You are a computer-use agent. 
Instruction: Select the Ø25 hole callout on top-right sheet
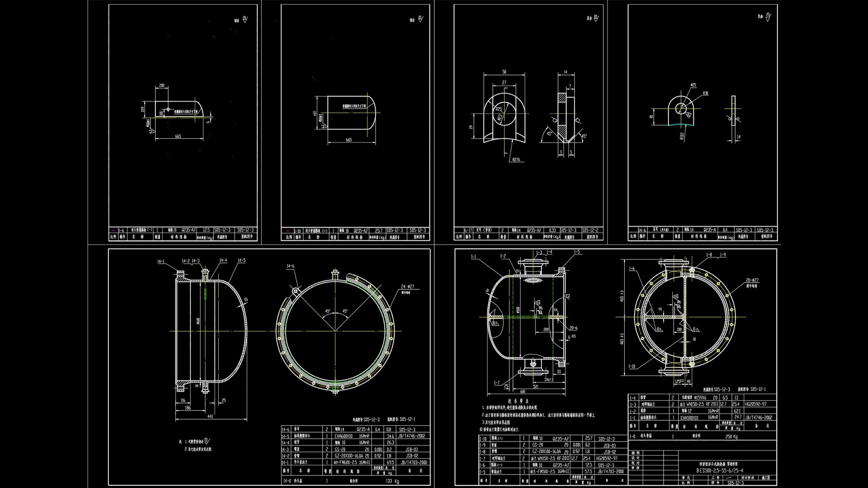pos(693,85)
